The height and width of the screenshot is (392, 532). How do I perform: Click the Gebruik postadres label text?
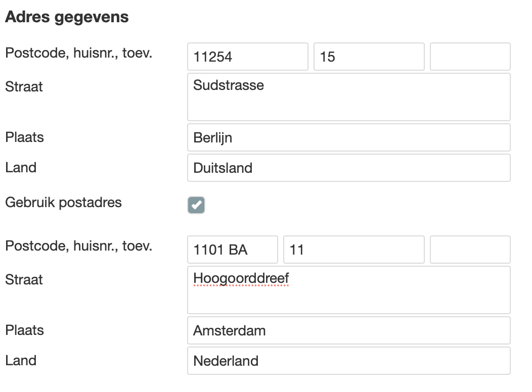point(63,203)
